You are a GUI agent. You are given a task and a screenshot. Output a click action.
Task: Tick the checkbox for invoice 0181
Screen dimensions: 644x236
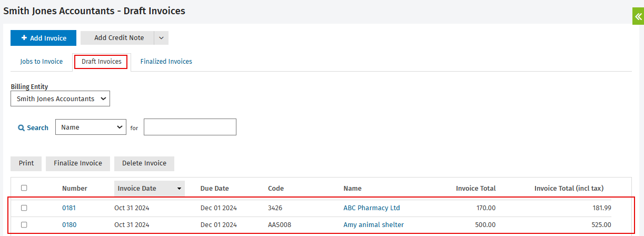pyautogui.click(x=24, y=208)
